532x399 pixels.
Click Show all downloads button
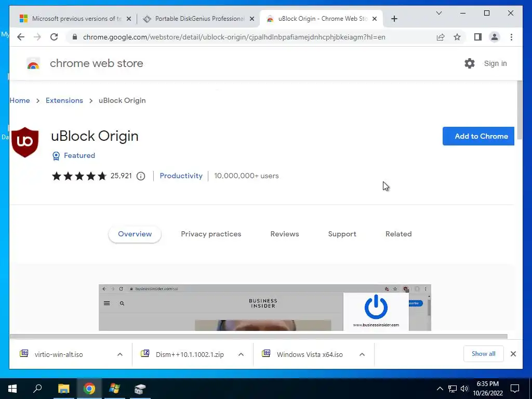click(483, 354)
